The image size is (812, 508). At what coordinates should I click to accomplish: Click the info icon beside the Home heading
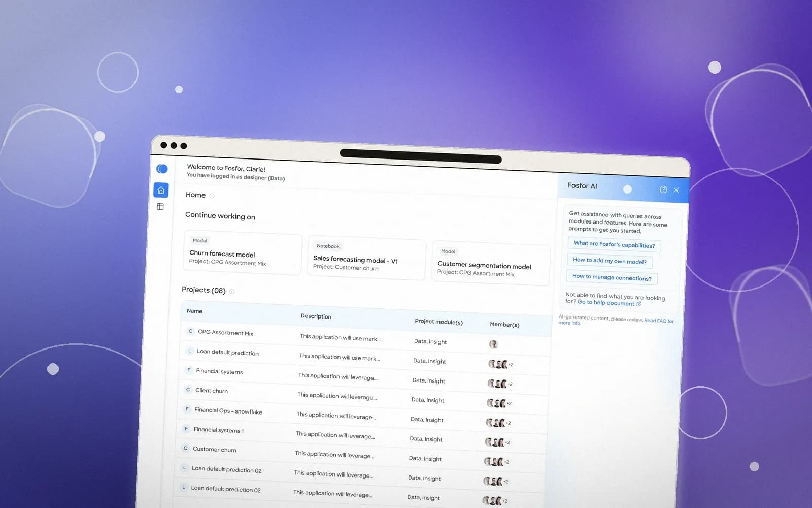pos(212,196)
